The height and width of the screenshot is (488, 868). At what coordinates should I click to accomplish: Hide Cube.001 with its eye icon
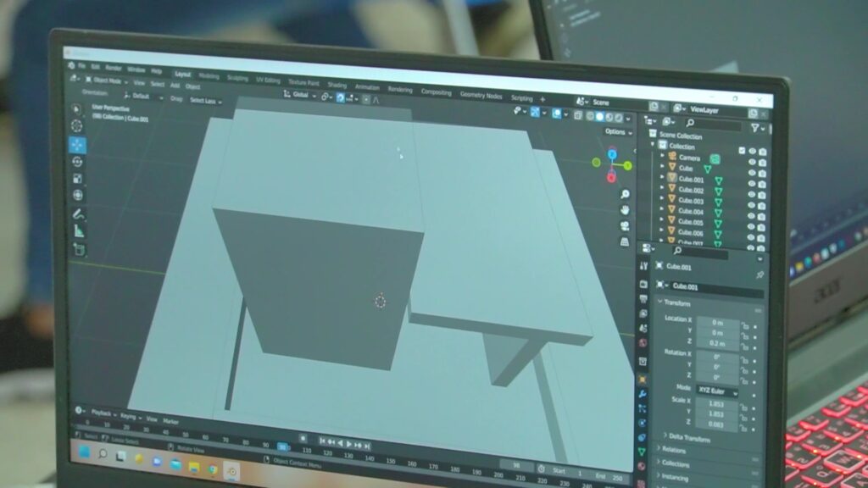(752, 183)
